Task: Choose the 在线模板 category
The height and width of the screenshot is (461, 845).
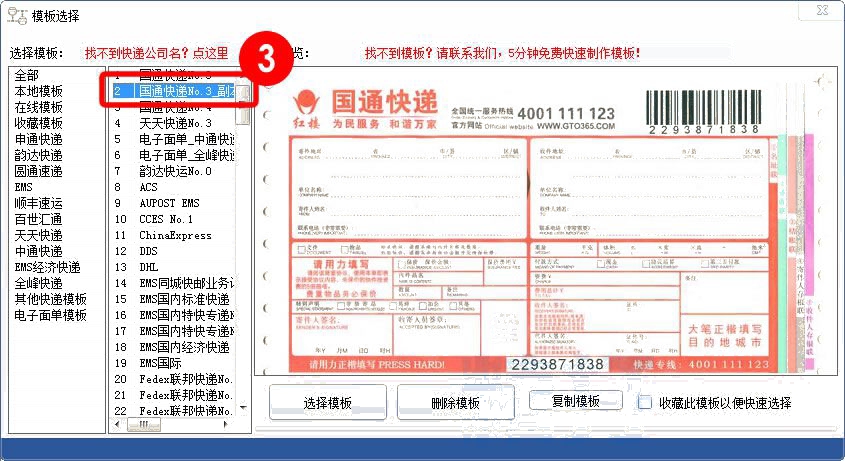Action: [x=38, y=107]
